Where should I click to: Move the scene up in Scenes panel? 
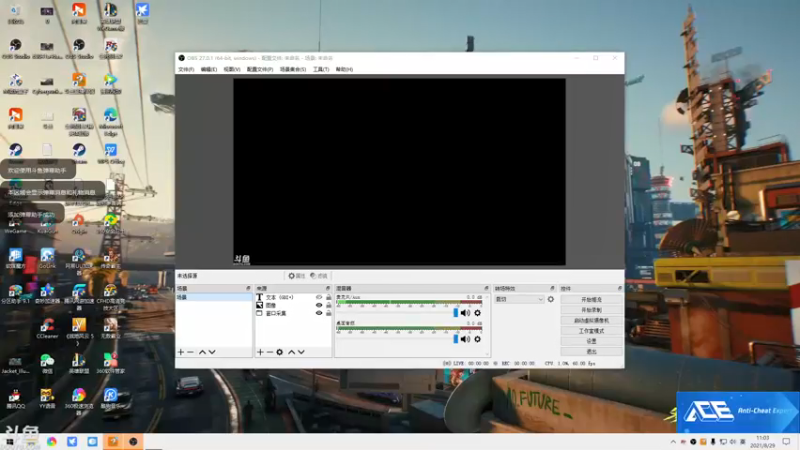(x=202, y=352)
